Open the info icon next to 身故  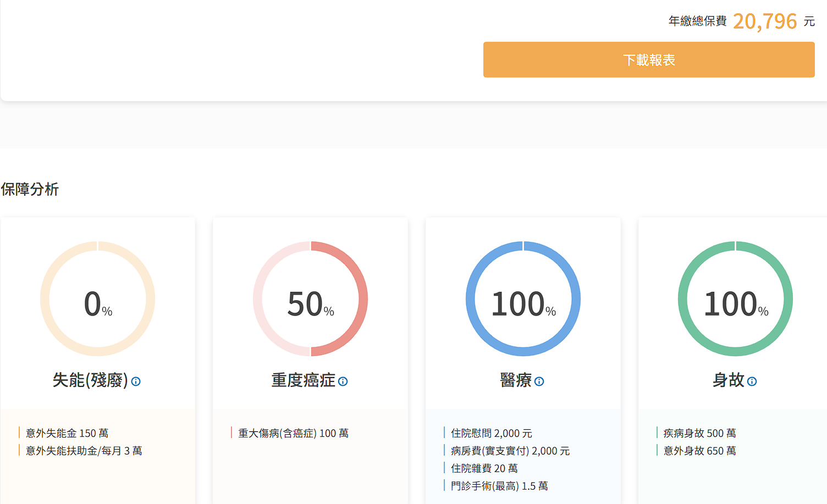coord(752,381)
